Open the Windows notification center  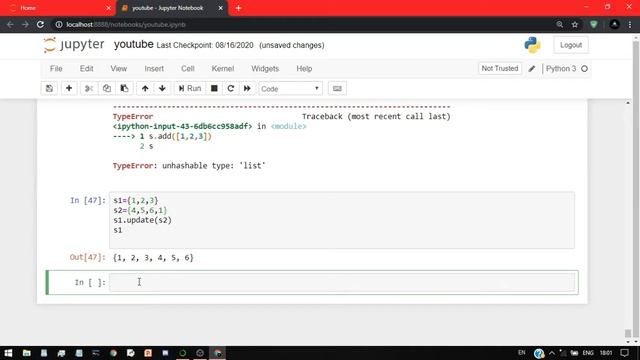point(624,353)
